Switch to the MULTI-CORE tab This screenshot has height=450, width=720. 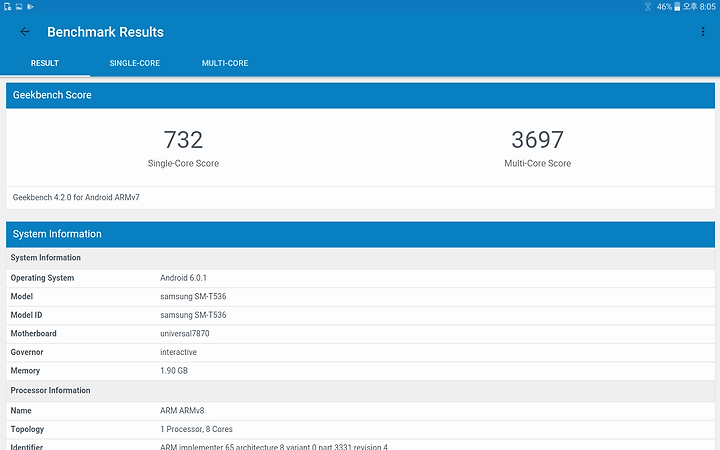tap(225, 63)
